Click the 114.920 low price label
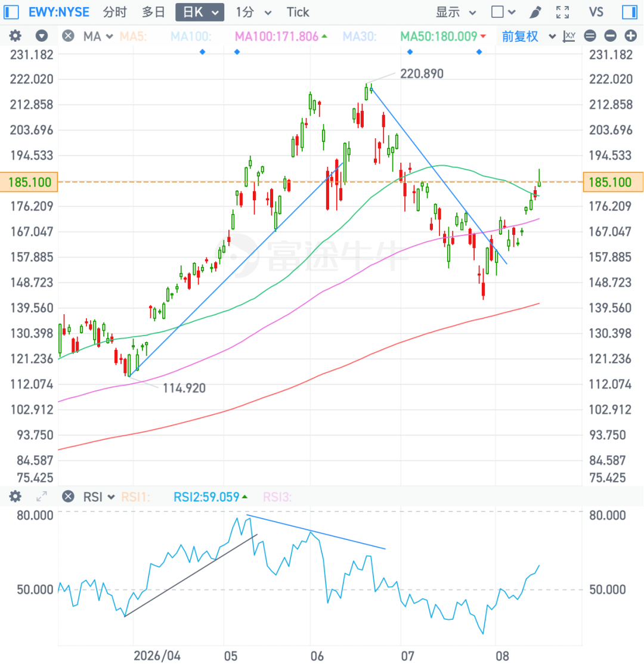The image size is (644, 664). point(184,388)
